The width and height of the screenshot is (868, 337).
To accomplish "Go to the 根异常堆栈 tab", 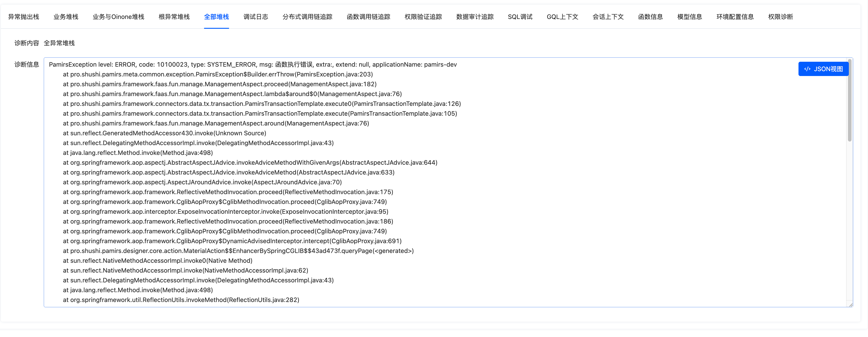I will [x=174, y=17].
